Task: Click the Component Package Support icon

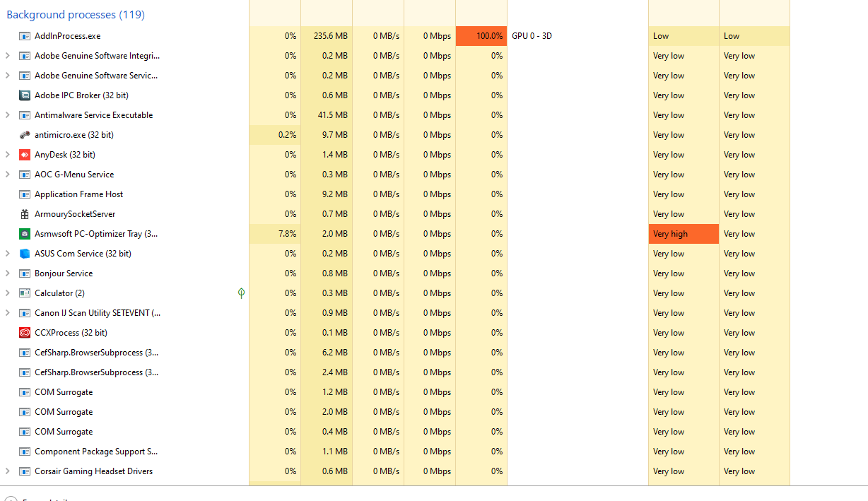Action: tap(25, 452)
